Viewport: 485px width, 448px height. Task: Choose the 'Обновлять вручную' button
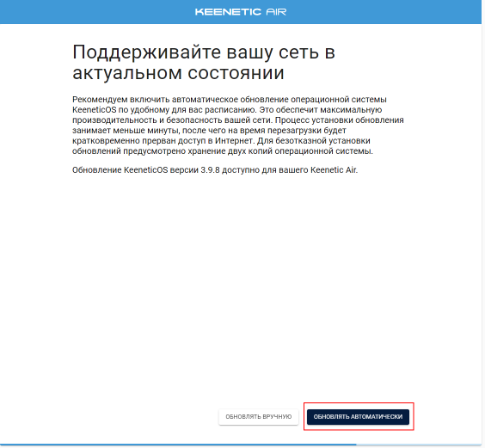tap(259, 417)
